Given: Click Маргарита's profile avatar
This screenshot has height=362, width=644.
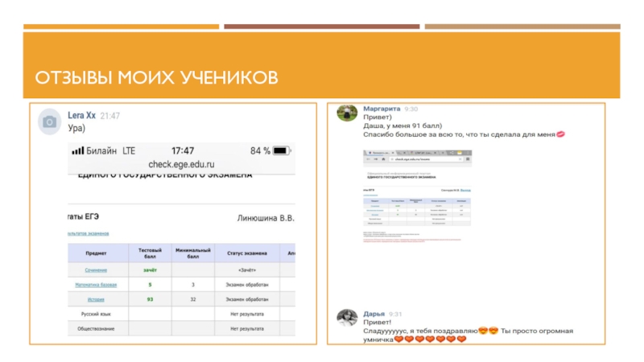Looking at the screenshot, I should pyautogui.click(x=347, y=113).
